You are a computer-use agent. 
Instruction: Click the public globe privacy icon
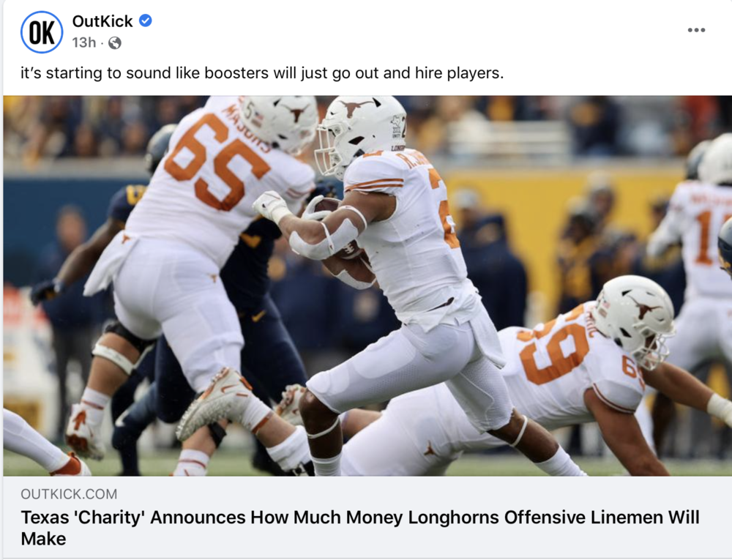point(115,43)
